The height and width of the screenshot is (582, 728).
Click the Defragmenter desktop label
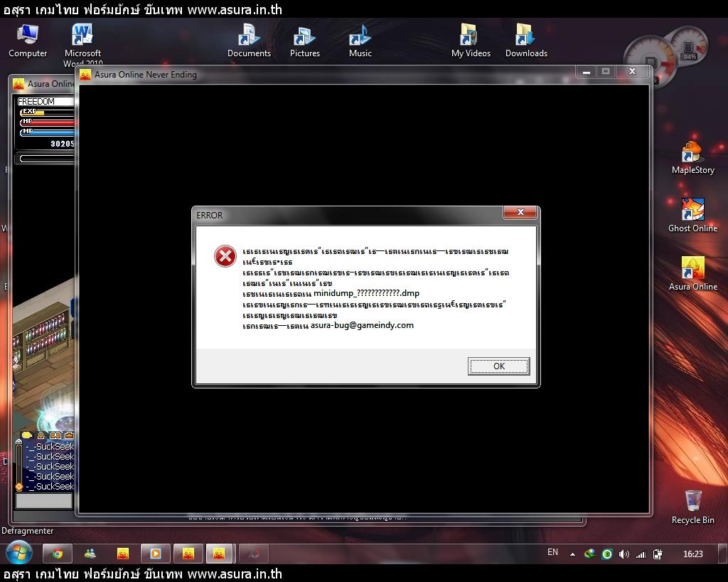[28, 531]
